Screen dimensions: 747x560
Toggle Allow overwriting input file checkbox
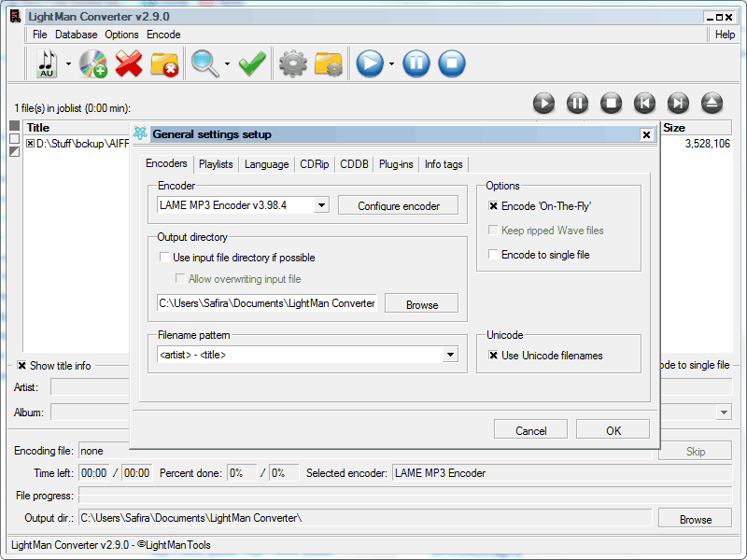click(x=180, y=279)
